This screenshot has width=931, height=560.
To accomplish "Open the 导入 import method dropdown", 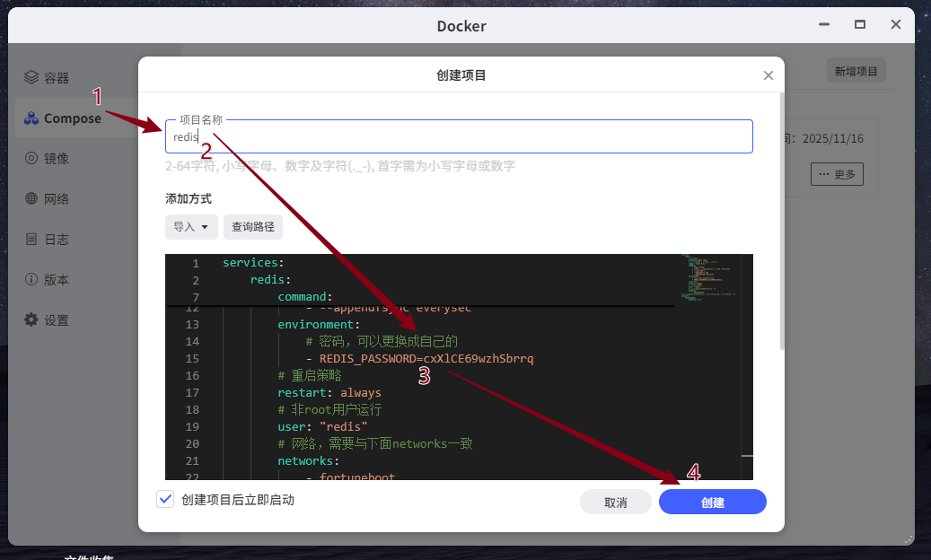I will click(191, 227).
